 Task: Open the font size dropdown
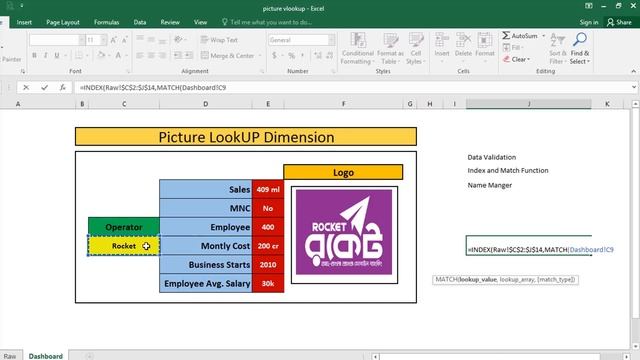pos(104,40)
